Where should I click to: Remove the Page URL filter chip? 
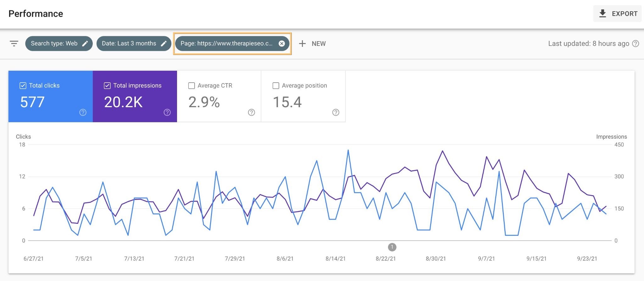pos(282,44)
